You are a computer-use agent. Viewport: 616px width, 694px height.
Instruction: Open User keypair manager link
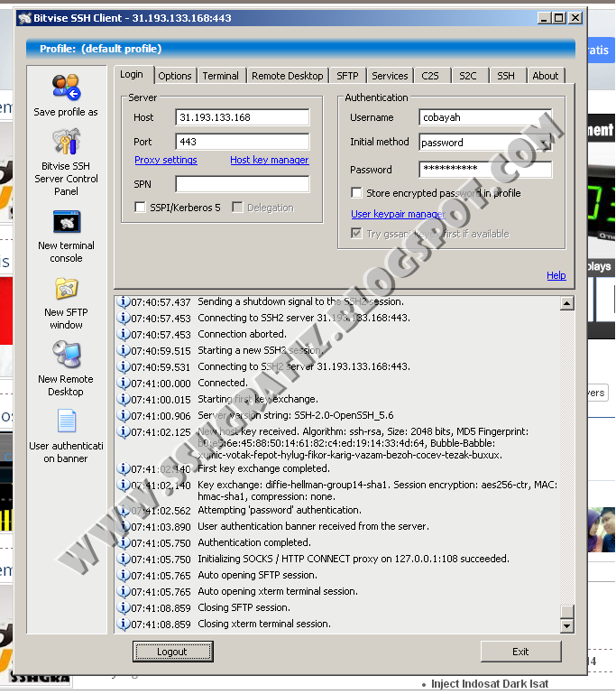click(398, 214)
